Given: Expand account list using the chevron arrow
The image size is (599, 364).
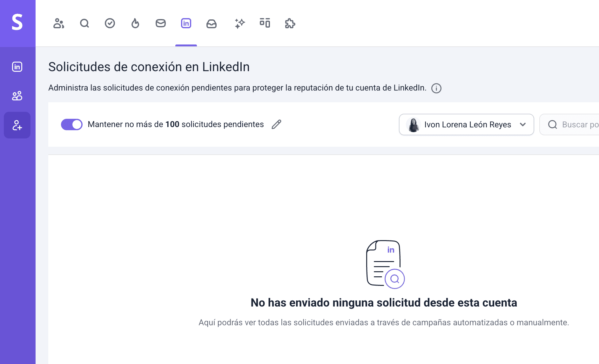Looking at the screenshot, I should tap(523, 125).
